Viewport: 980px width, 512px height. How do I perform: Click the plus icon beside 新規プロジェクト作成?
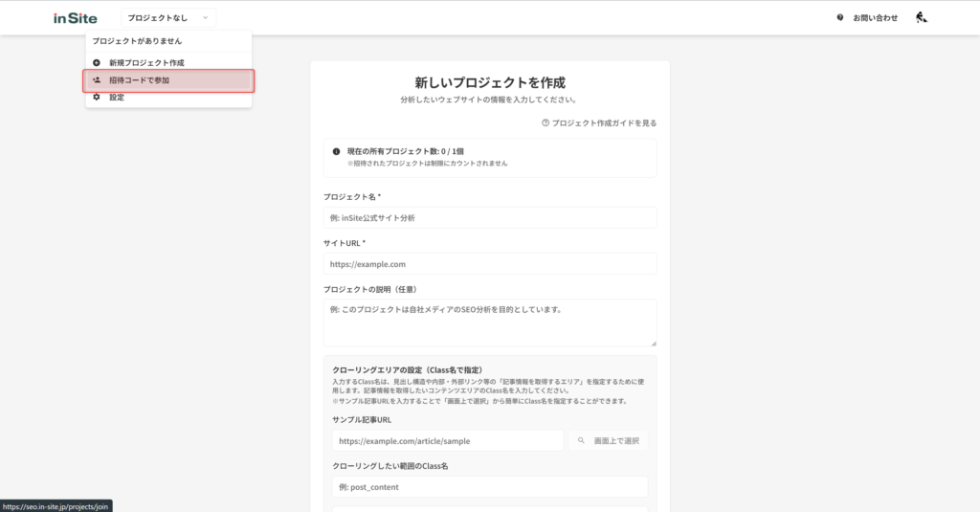point(97,62)
